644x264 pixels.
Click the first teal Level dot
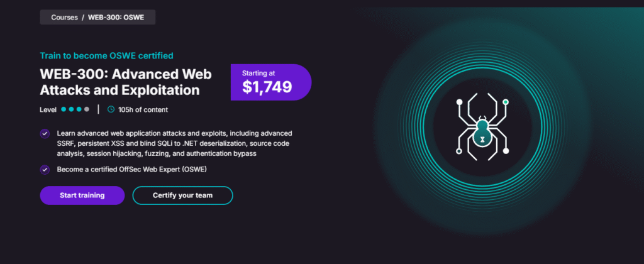(x=64, y=109)
